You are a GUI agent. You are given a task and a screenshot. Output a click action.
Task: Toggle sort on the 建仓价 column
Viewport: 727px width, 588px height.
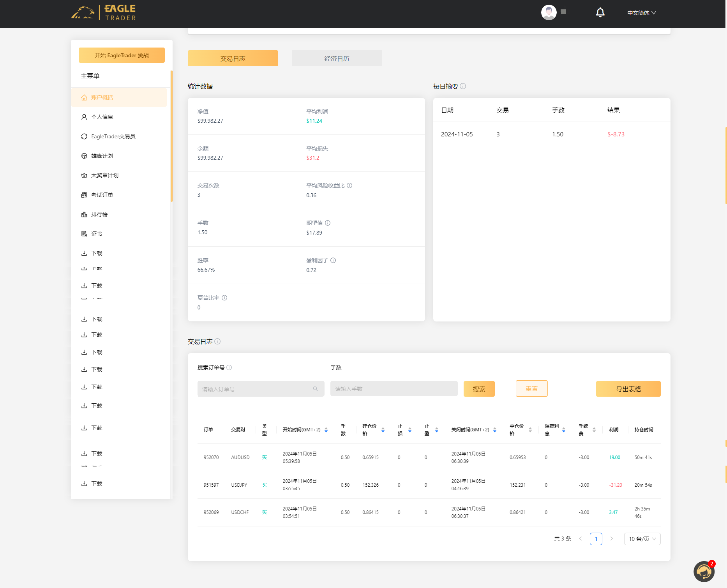pyautogui.click(x=383, y=430)
